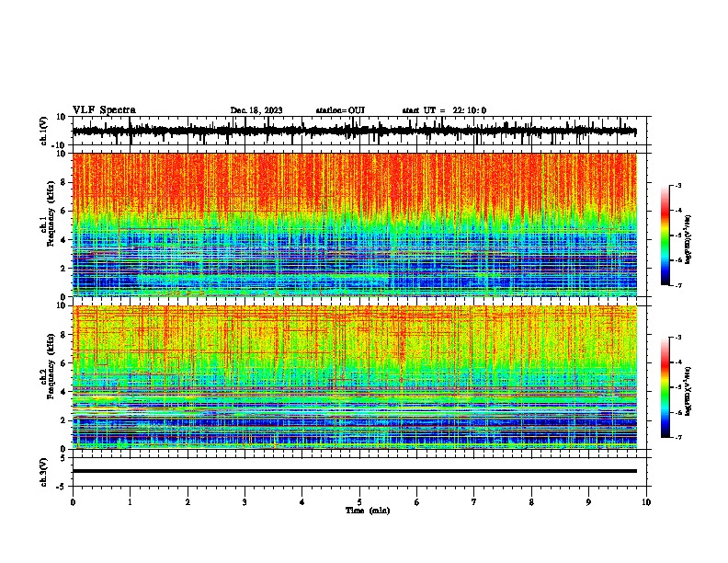Screen dimensions: 728x563
Task: Click the time axis tick label '7'
Action: coord(474,502)
